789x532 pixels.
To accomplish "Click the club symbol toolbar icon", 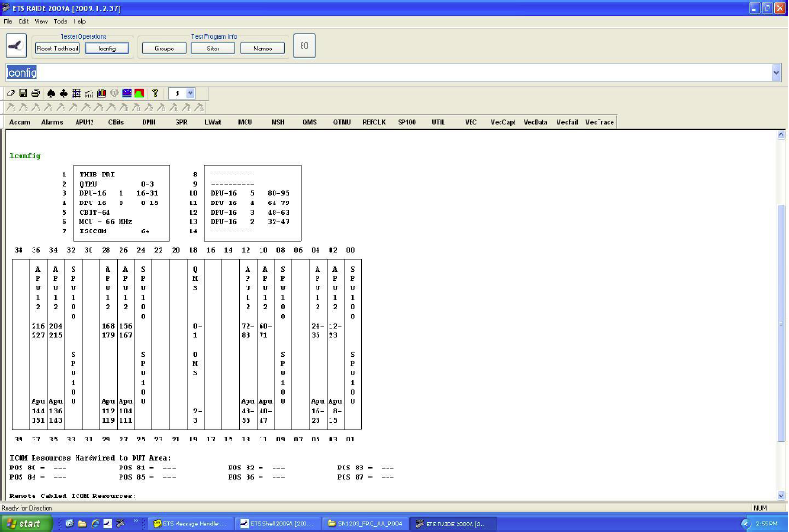I will click(63, 93).
